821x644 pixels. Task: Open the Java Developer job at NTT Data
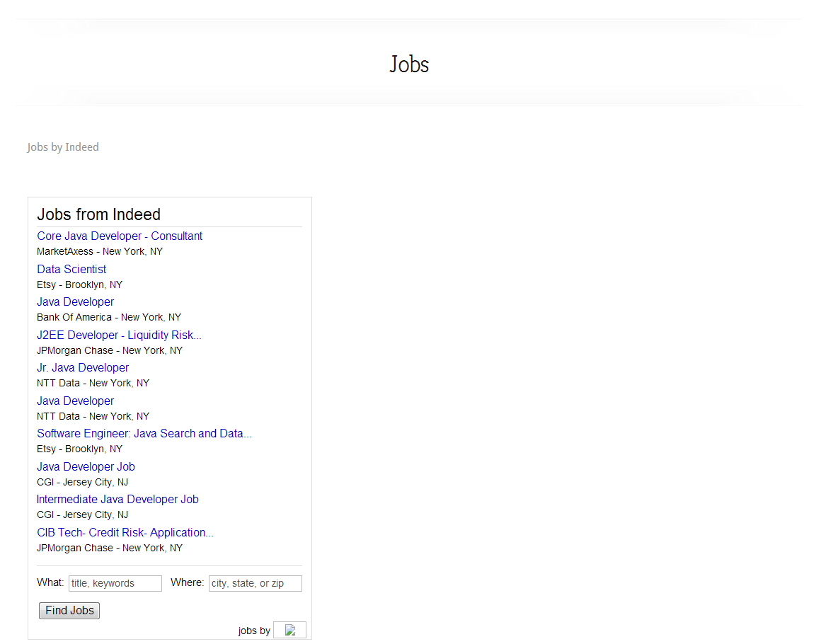click(x=75, y=401)
